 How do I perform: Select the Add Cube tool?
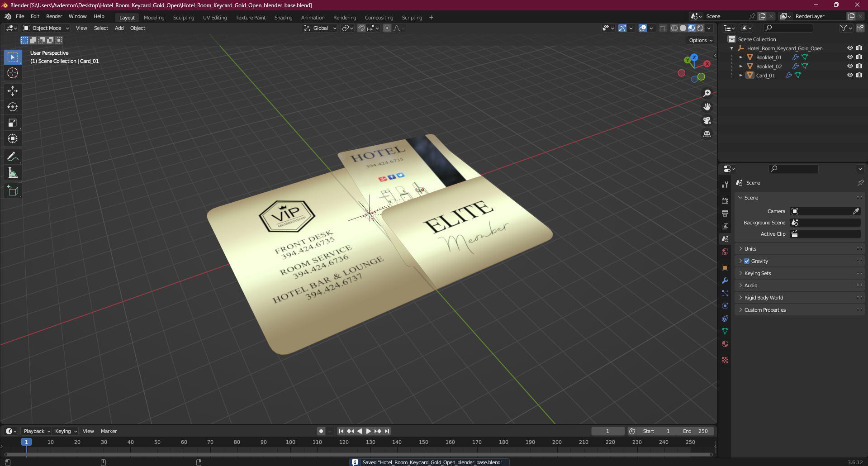click(13, 191)
